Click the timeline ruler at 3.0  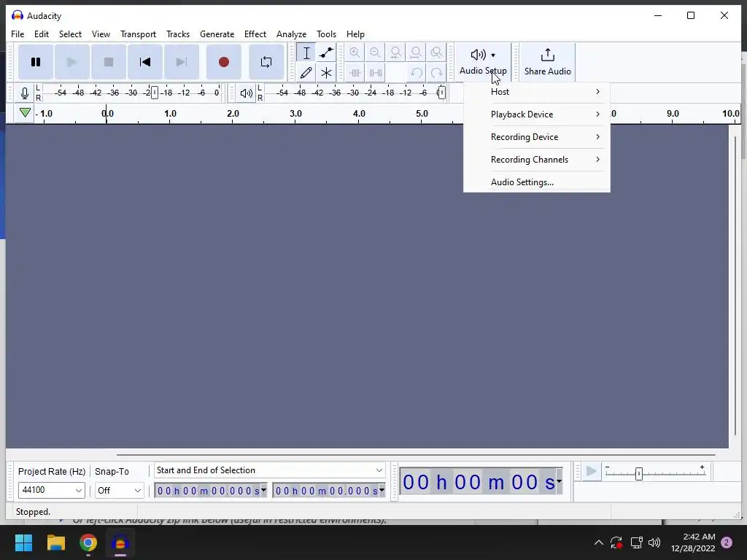295,114
